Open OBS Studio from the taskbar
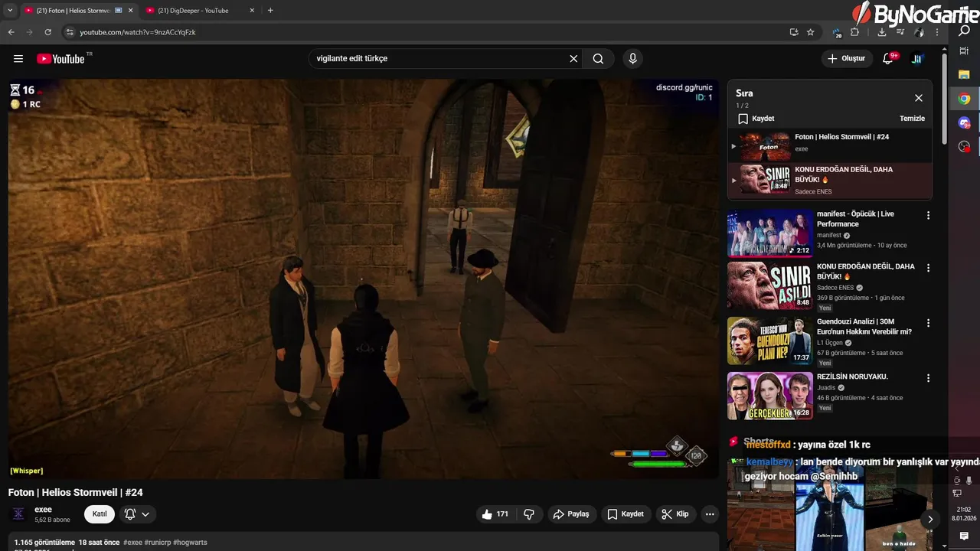980x551 pixels. click(964, 147)
